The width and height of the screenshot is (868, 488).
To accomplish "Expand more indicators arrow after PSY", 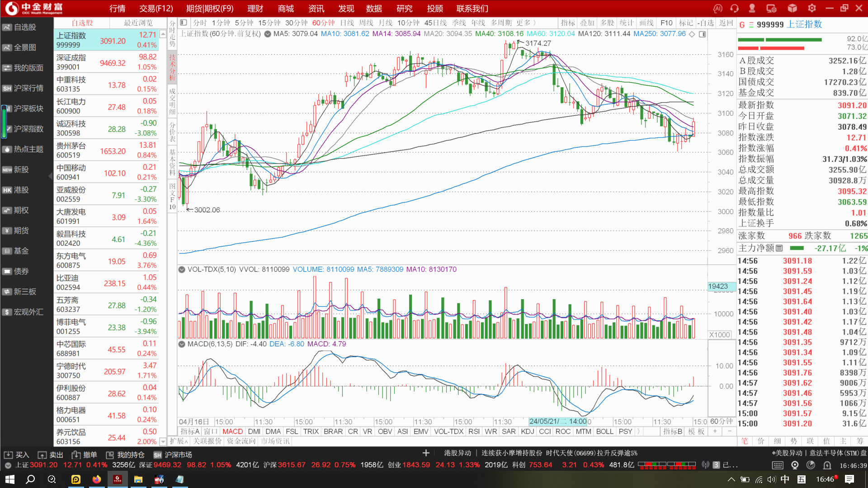I will coord(638,432).
